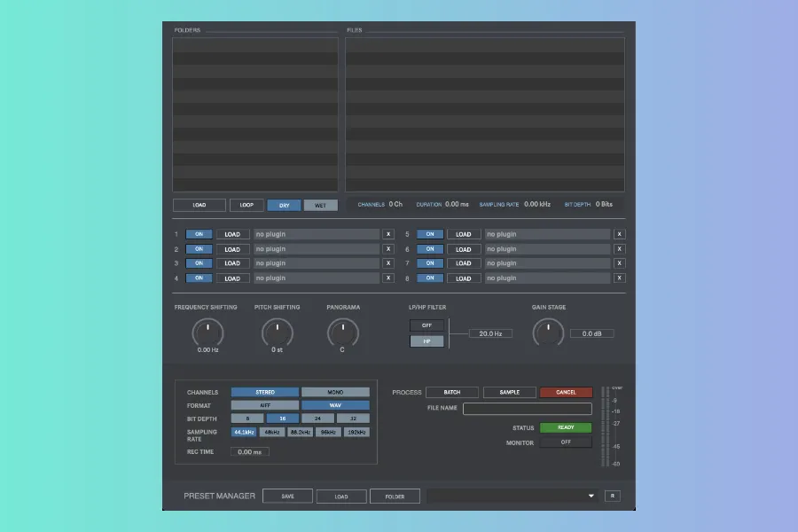The image size is (798, 532).
Task: Click the Pitch Shifting knob
Action: (x=277, y=332)
